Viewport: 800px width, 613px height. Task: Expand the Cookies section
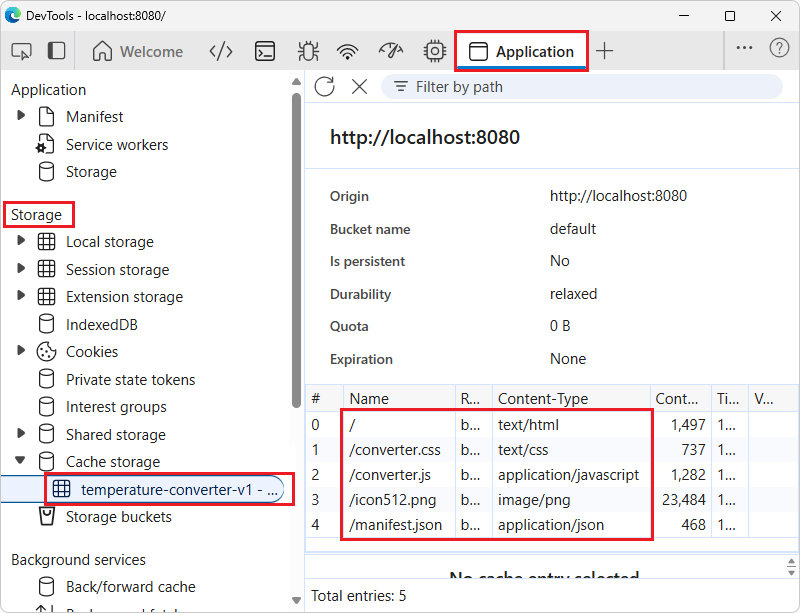[22, 351]
